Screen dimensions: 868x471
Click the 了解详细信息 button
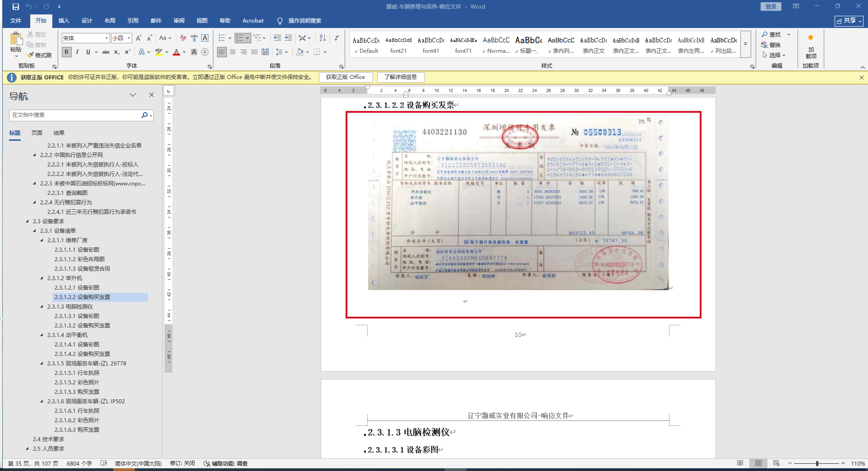[401, 77]
